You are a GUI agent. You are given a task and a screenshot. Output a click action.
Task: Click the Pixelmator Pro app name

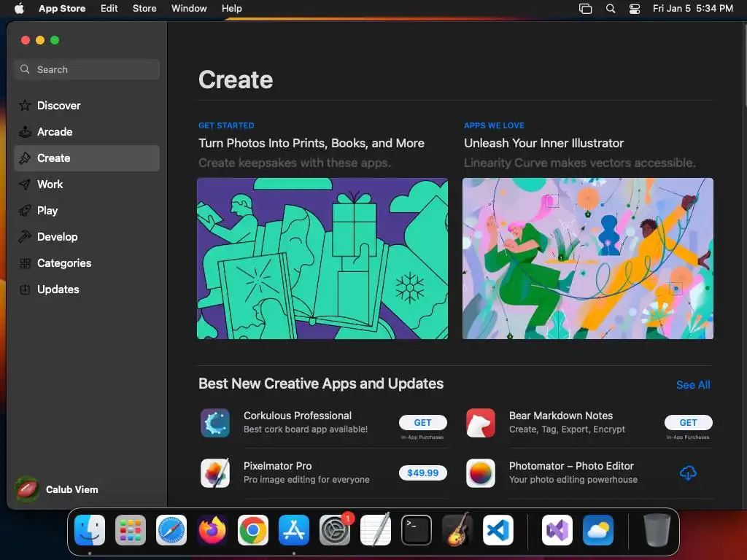pyautogui.click(x=278, y=466)
